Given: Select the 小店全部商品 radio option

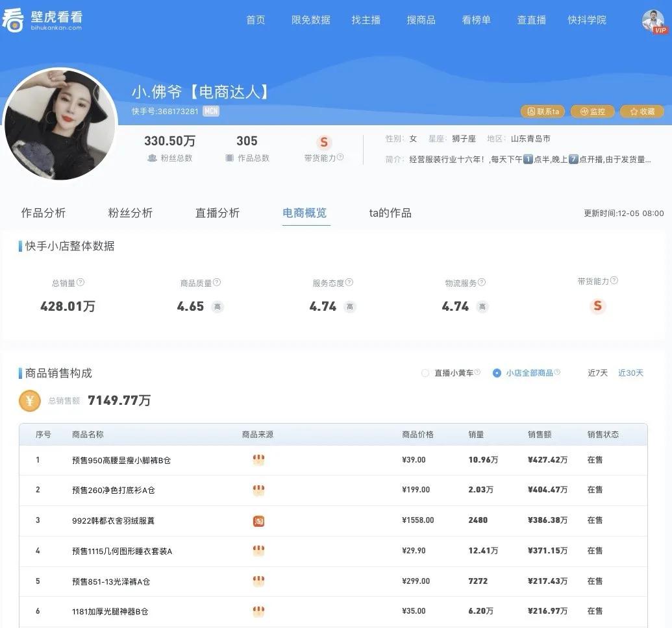Looking at the screenshot, I should (x=497, y=373).
